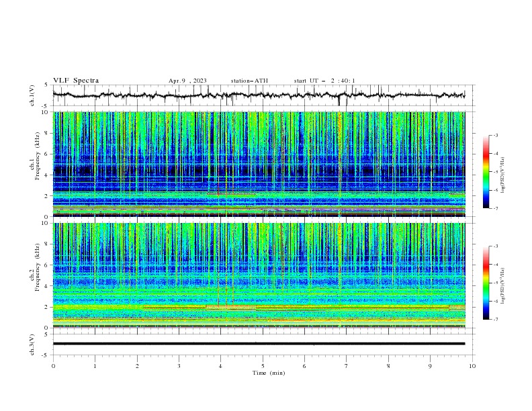
Task: Click the ch.1 color bar "log(PSD)(V²/Hz)" label
Action: pyautogui.click(x=503, y=175)
